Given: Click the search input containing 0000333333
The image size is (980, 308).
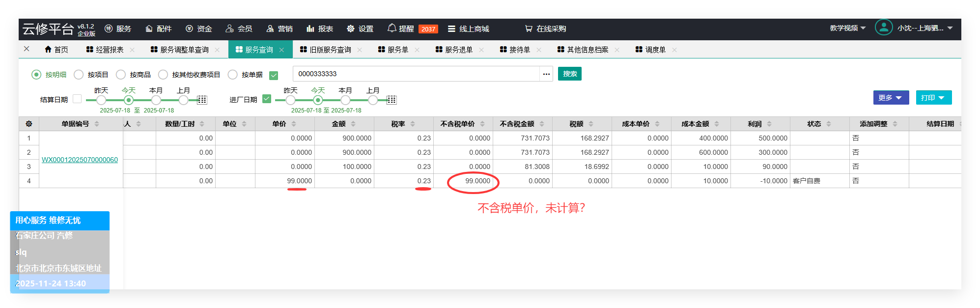Looking at the screenshot, I should [416, 74].
